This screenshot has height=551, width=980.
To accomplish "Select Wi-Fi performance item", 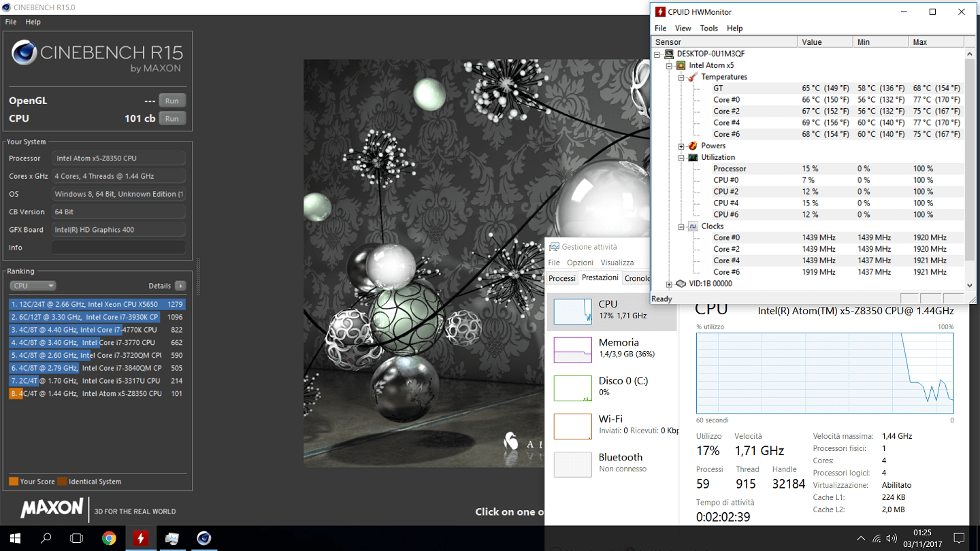I will (612, 425).
